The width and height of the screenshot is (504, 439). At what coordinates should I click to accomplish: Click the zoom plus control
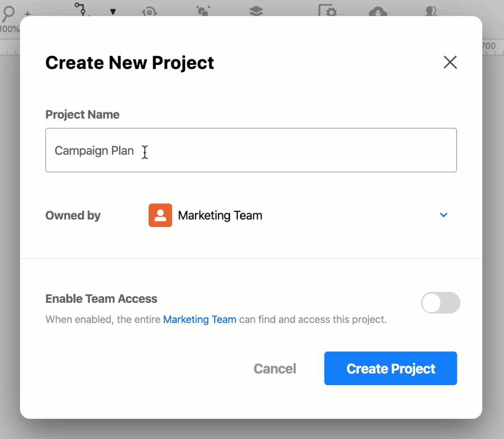pos(27,14)
